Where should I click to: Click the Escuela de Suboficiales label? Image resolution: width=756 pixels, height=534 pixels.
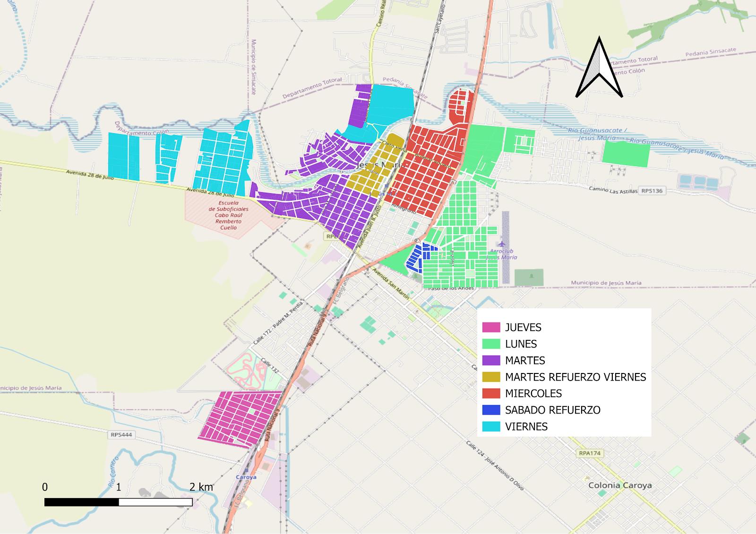point(229,215)
